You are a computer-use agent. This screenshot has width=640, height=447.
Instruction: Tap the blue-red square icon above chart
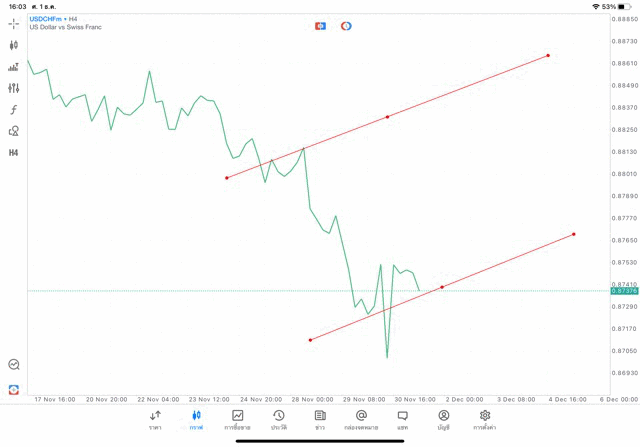[x=320, y=26]
